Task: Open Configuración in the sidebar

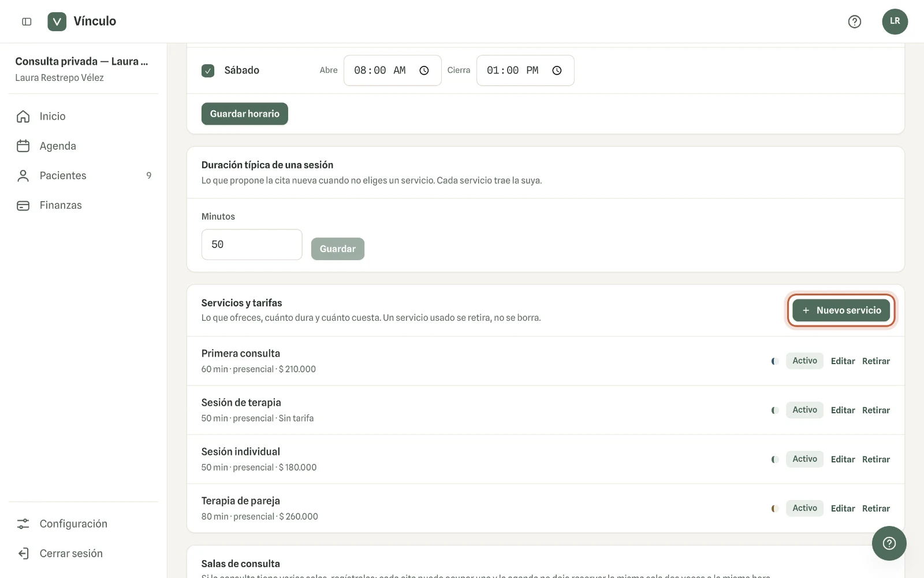Action: [84, 524]
